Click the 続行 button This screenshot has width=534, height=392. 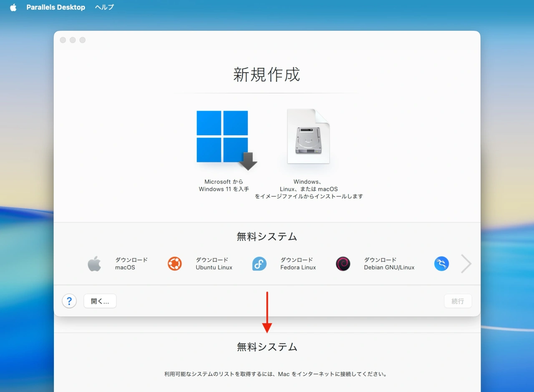click(458, 301)
